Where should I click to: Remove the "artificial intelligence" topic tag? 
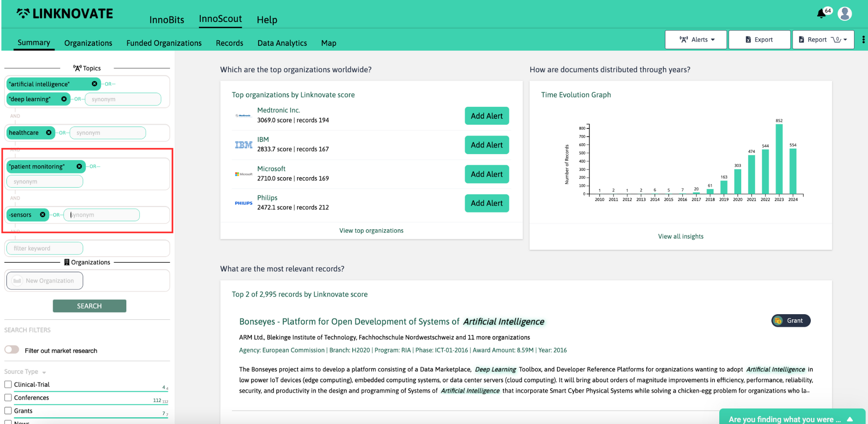pos(95,84)
